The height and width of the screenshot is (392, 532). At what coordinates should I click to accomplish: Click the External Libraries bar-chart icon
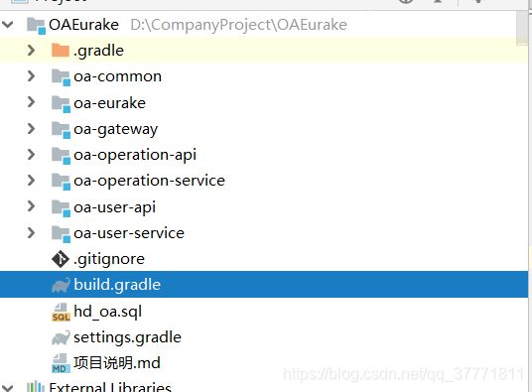36,387
